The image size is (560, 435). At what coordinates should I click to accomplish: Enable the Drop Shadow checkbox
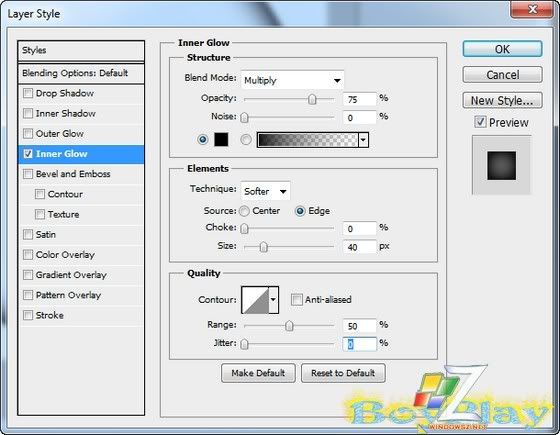pos(28,93)
